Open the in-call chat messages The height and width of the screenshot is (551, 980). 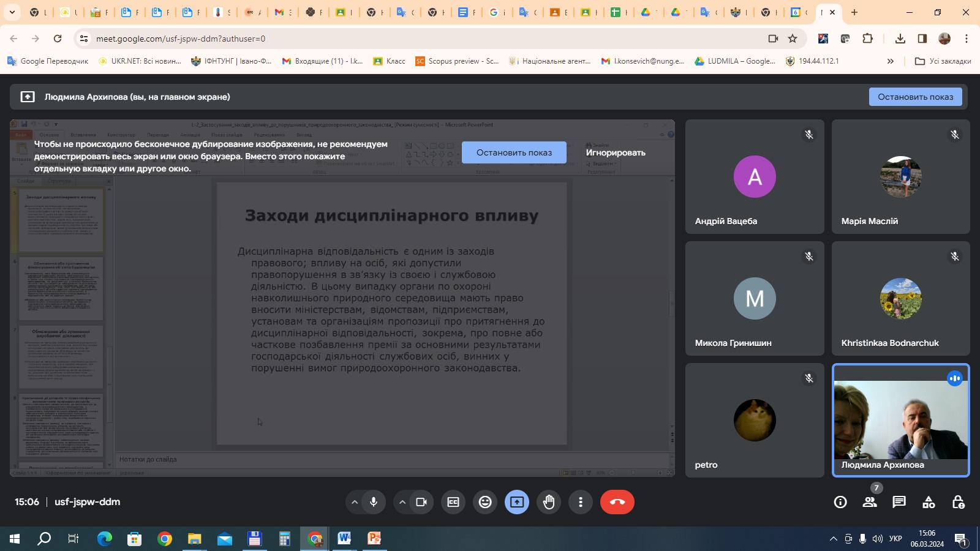coord(899,502)
